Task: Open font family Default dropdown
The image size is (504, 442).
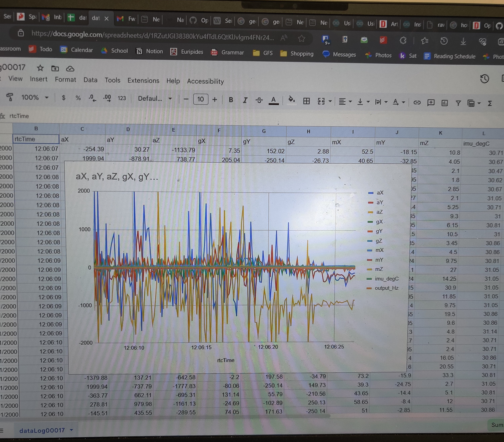Action: tap(155, 99)
